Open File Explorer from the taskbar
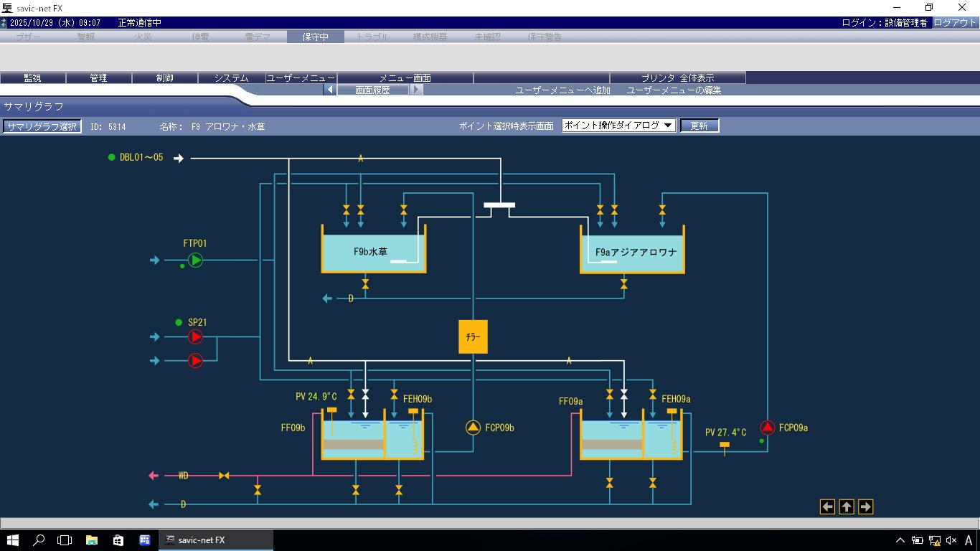The height and width of the screenshot is (551, 980). click(x=92, y=540)
